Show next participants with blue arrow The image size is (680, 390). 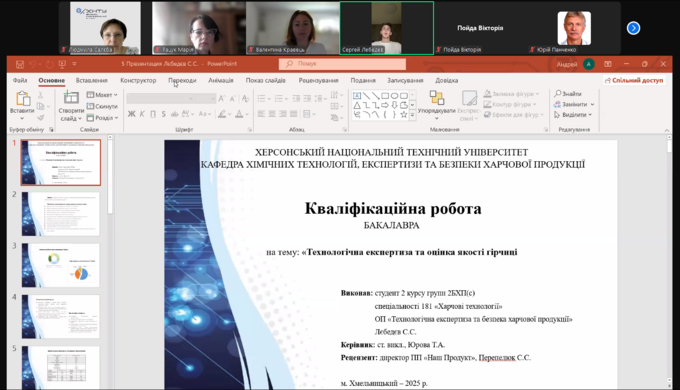pos(633,28)
